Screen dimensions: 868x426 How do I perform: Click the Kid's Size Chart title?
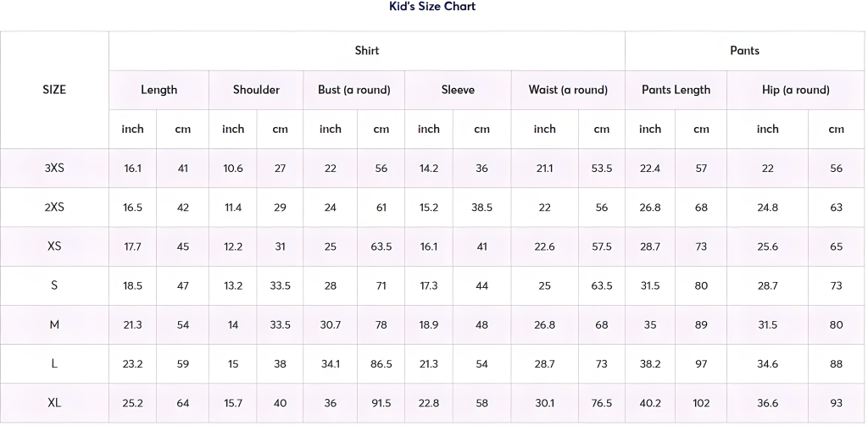tap(432, 7)
